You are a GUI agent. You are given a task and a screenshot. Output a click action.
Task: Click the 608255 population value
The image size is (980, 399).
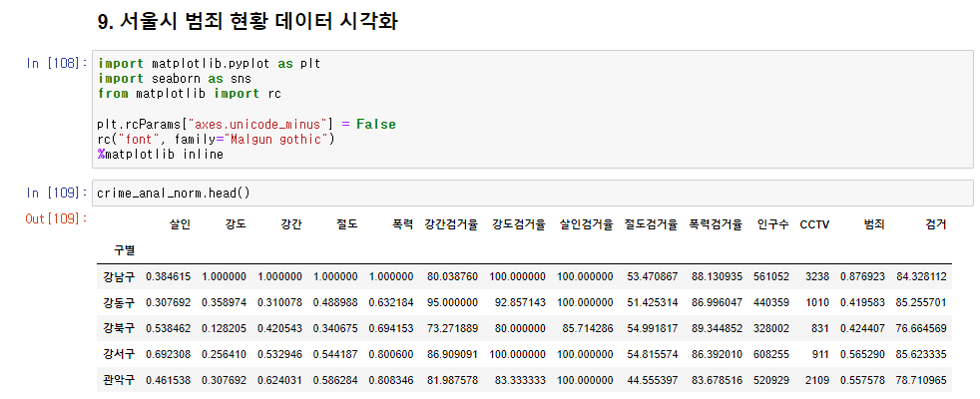(771, 354)
